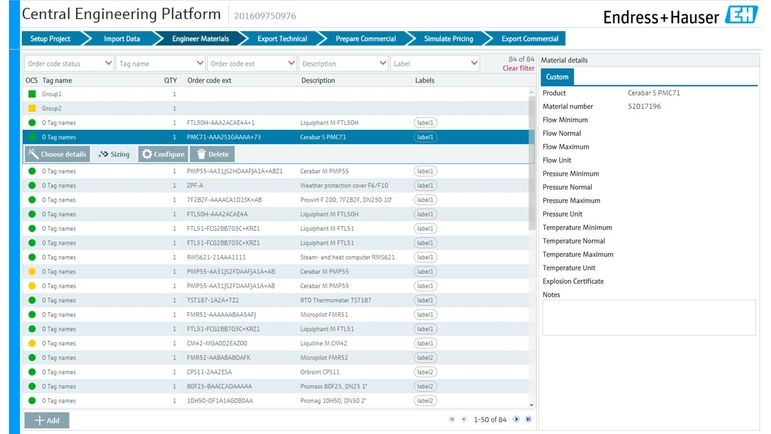The width and height of the screenshot is (771, 434).
Task: Click green status dot of 80F25-BAACCADAAAAA row
Action: [x=32, y=386]
